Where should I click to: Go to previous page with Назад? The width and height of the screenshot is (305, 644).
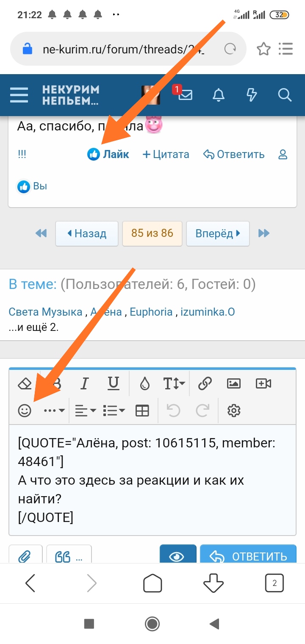[x=86, y=233]
